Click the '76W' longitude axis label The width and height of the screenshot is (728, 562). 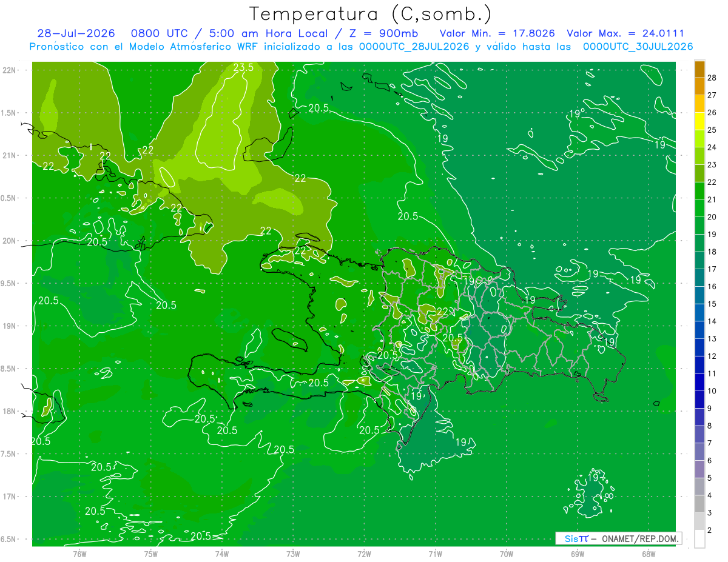[79, 554]
